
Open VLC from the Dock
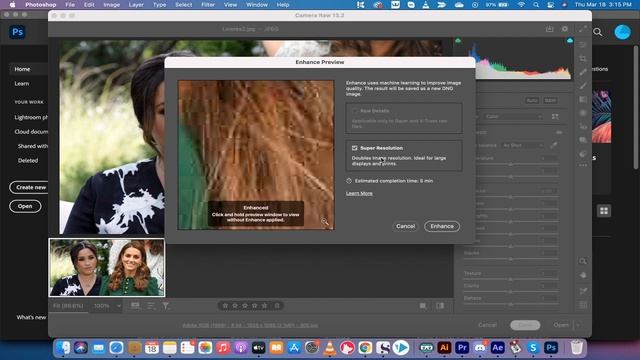(x=330, y=348)
